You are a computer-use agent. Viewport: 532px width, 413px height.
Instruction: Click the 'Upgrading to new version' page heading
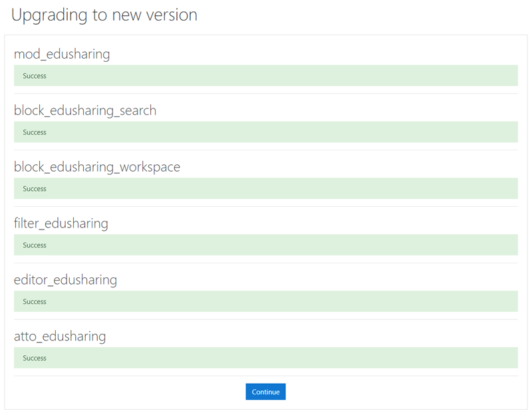104,15
